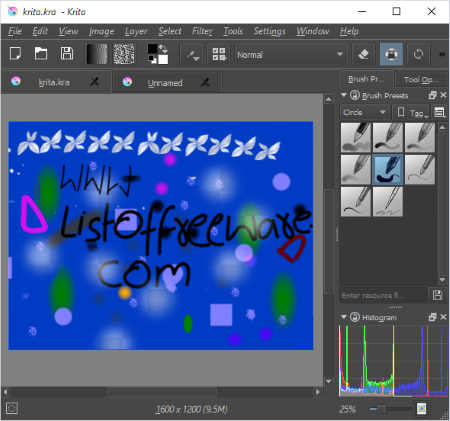Viewport: 450px width, 421px height.
Task: Close the Brush Presets docker
Action: [443, 95]
